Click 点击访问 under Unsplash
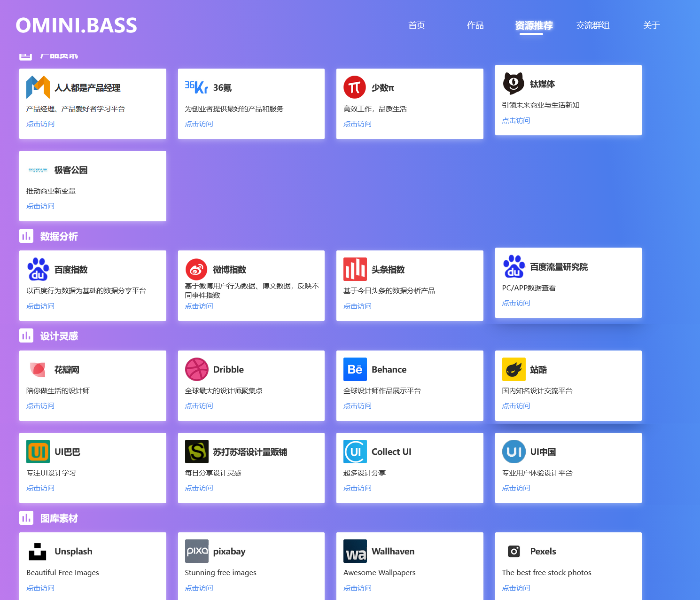 pyautogui.click(x=40, y=588)
